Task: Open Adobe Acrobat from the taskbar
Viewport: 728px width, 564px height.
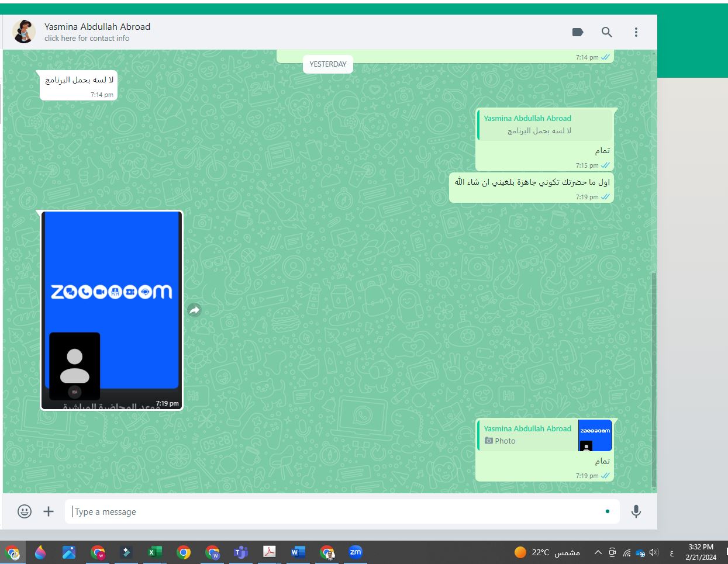Action: [269, 552]
